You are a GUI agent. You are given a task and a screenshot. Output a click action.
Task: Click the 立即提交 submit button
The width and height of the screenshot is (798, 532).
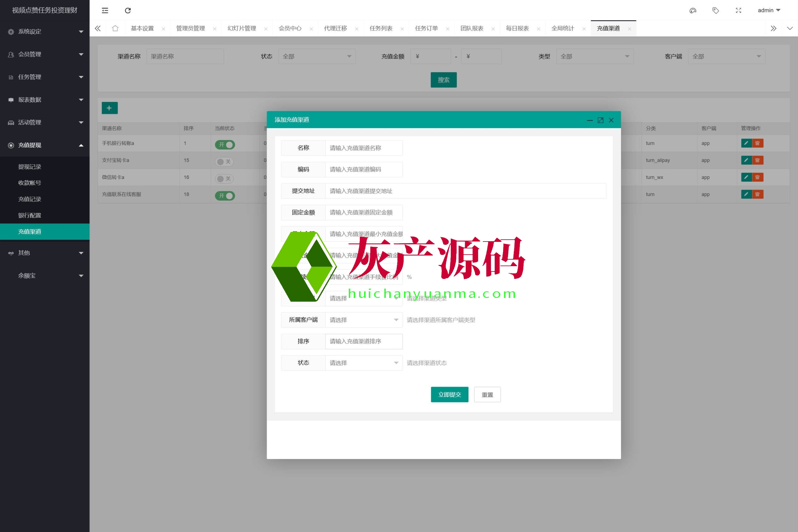pyautogui.click(x=449, y=395)
